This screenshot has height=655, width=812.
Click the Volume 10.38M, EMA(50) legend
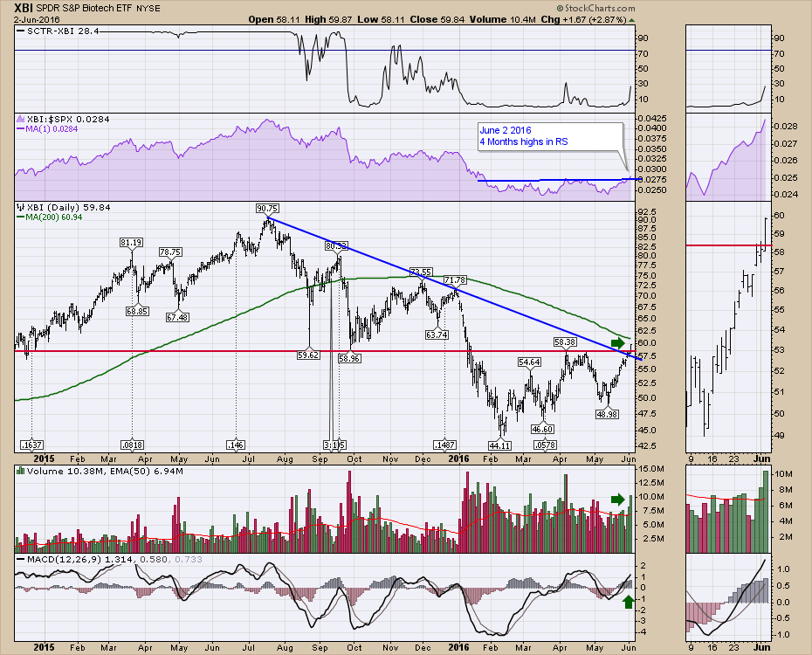(100, 472)
